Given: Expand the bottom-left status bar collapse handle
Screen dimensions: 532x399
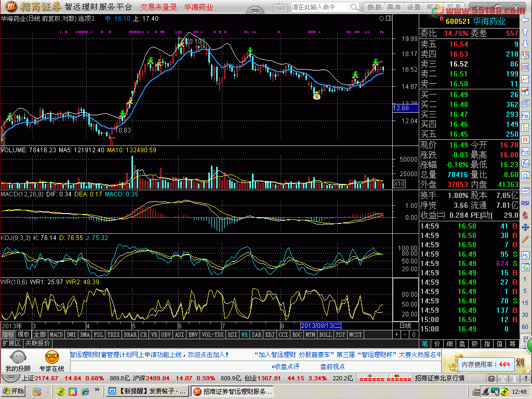Looking at the screenshot, I should point(10,378).
